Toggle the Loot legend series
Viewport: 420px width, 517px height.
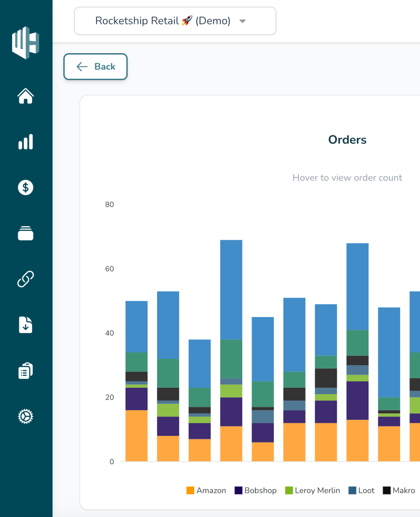(361, 490)
